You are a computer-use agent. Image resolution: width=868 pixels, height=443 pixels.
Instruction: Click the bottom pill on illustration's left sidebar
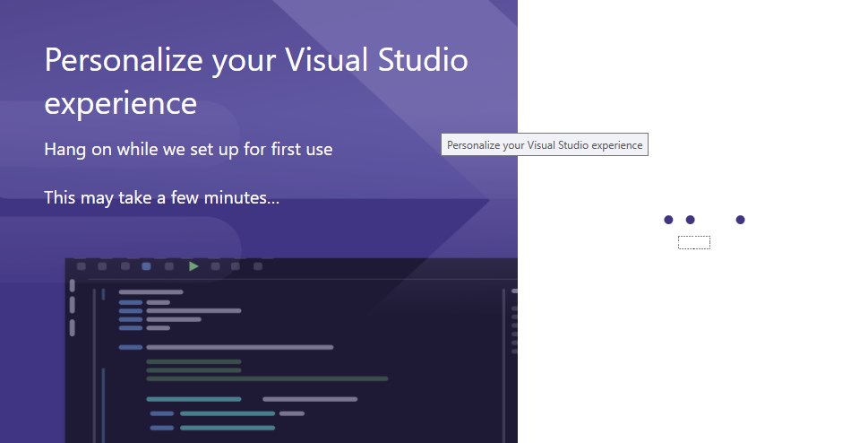tap(73, 327)
